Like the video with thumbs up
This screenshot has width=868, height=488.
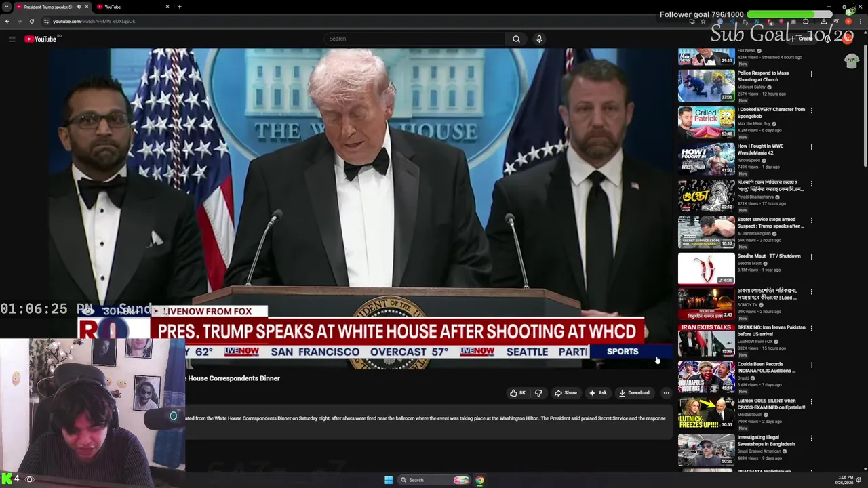point(517,393)
